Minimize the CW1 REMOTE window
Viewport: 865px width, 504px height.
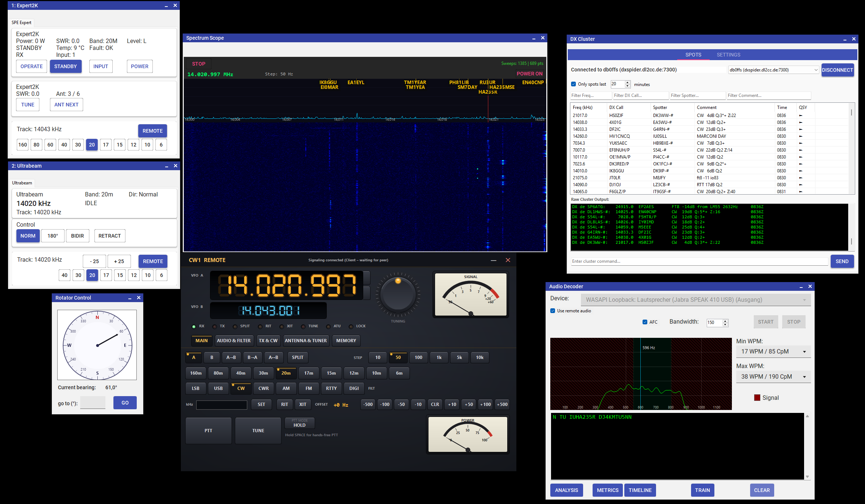[493, 260]
